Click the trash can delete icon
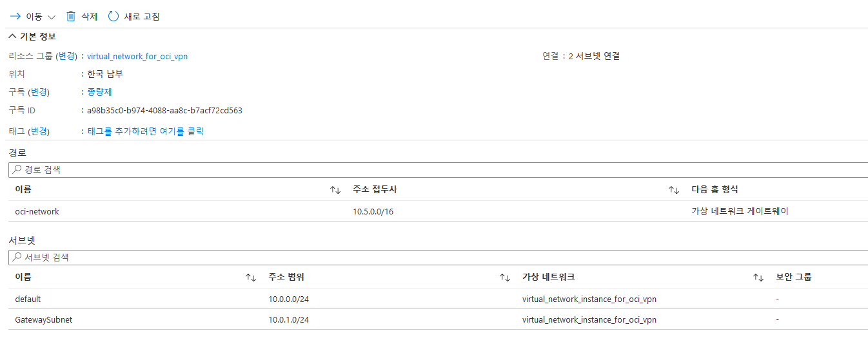The height and width of the screenshot is (340, 868). tap(71, 16)
